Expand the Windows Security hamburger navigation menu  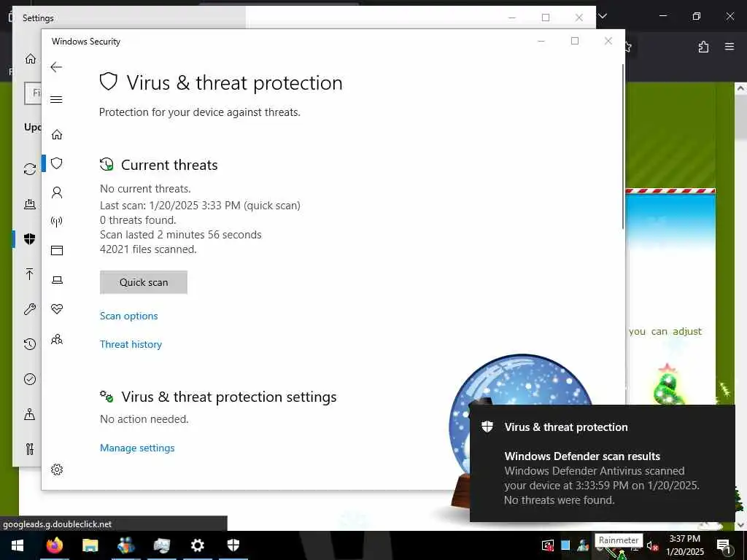(x=56, y=99)
